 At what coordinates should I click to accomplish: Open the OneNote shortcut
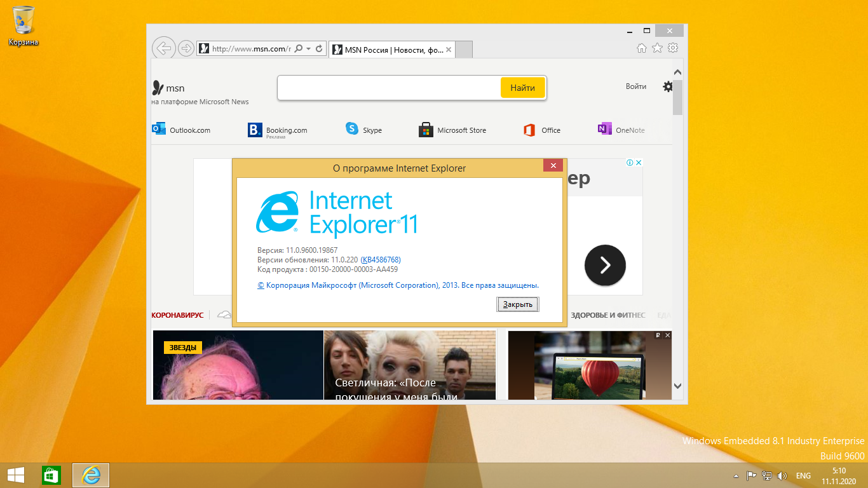tap(621, 130)
